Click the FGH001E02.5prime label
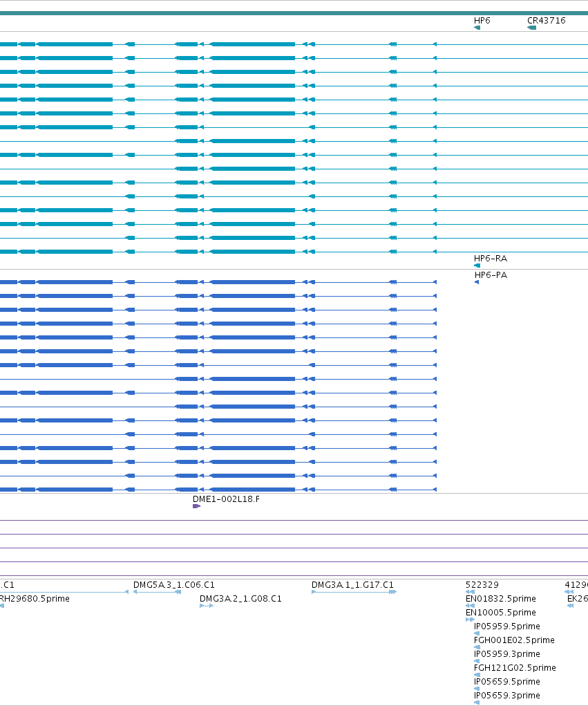Viewport: 588px width, 706px height. (514, 640)
